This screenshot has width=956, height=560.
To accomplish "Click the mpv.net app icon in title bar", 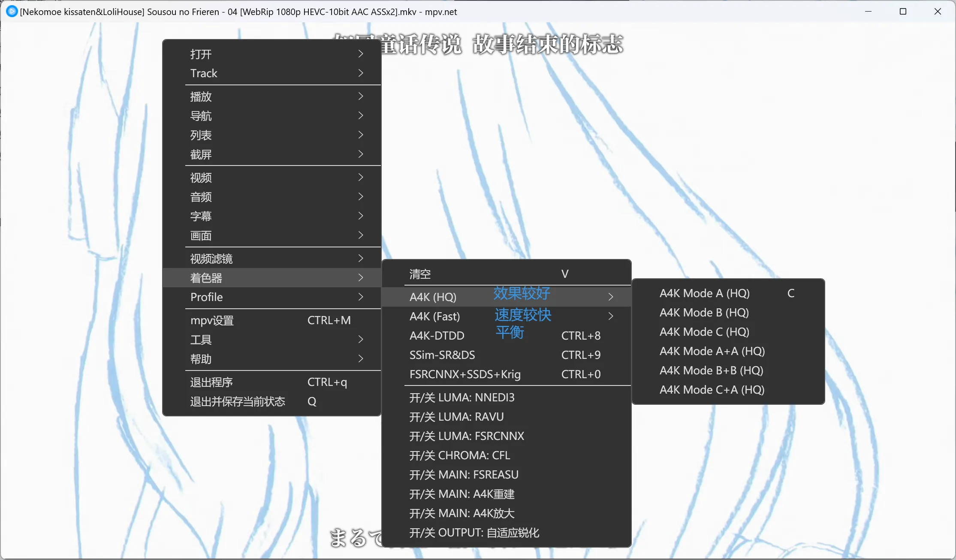I will pos(12,12).
